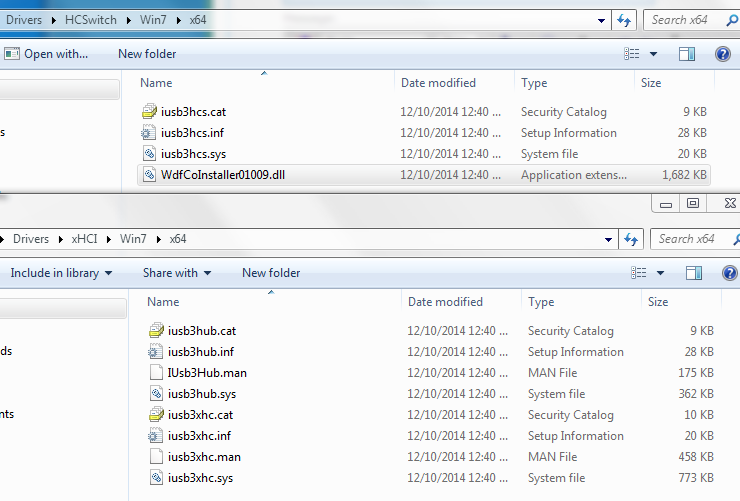Show preview pane in HCSwitch window

687,54
